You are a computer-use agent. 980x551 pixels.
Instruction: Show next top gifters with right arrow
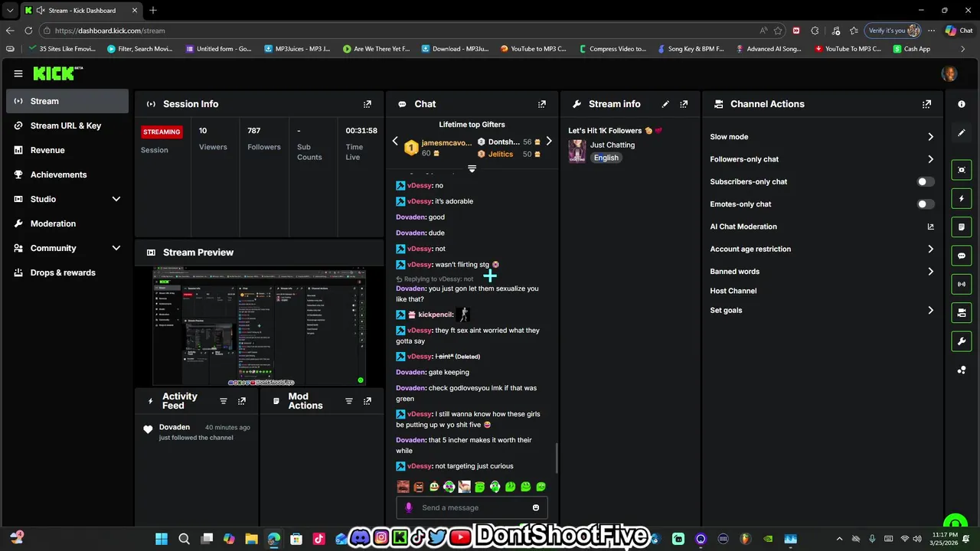(x=548, y=142)
